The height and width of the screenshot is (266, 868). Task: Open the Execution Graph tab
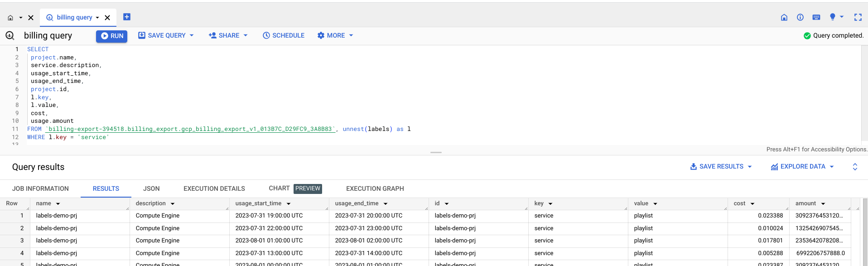click(x=375, y=189)
